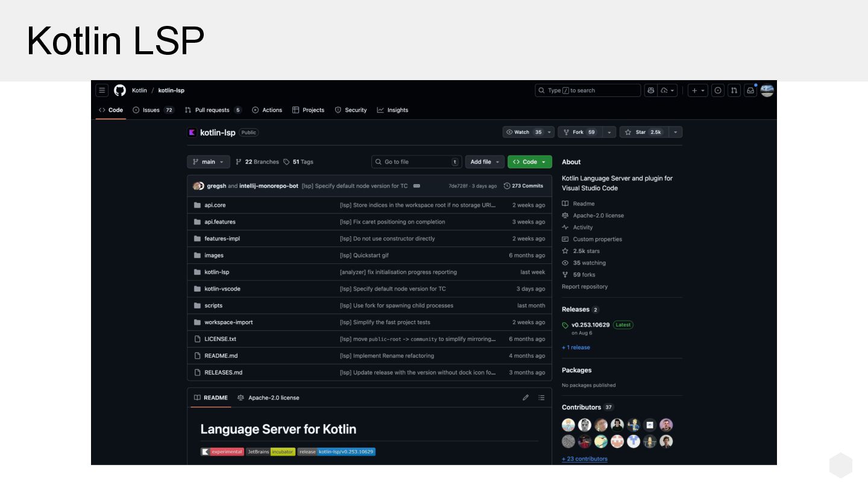Expand Watch notification options arrow
The width and height of the screenshot is (868, 488).
click(x=550, y=133)
